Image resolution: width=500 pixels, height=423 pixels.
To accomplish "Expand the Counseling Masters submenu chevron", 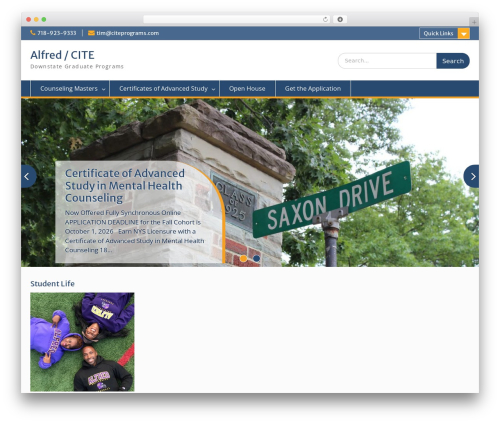I will coord(104,89).
